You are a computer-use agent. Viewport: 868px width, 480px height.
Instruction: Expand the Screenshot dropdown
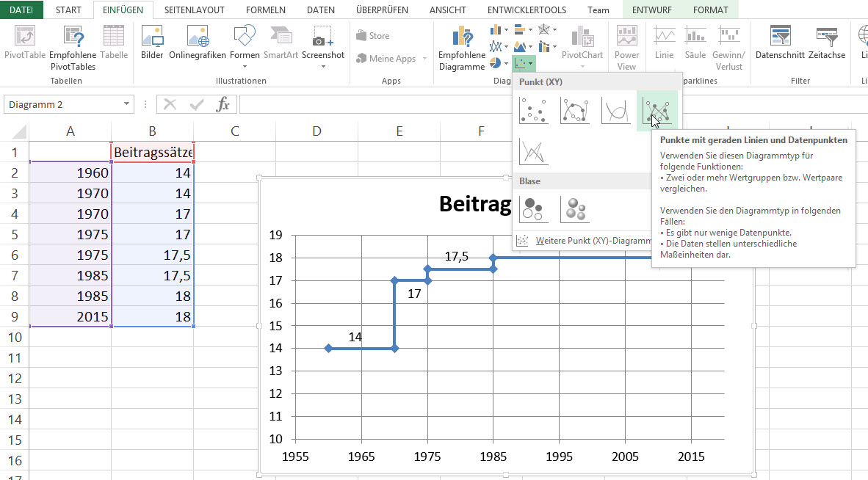point(323,66)
